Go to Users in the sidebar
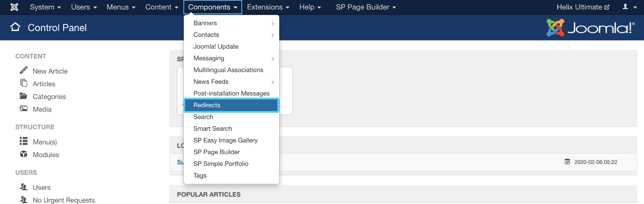This screenshot has height=204, width=644. (42, 188)
